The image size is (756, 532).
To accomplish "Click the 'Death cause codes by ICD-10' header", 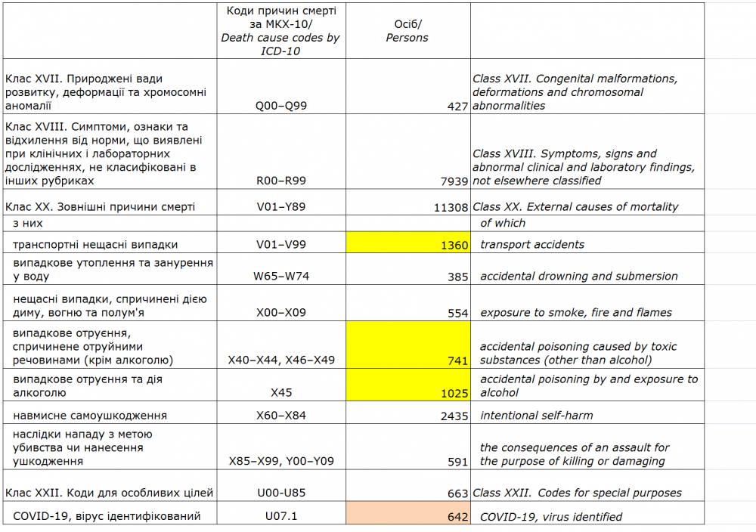I will click(280, 31).
